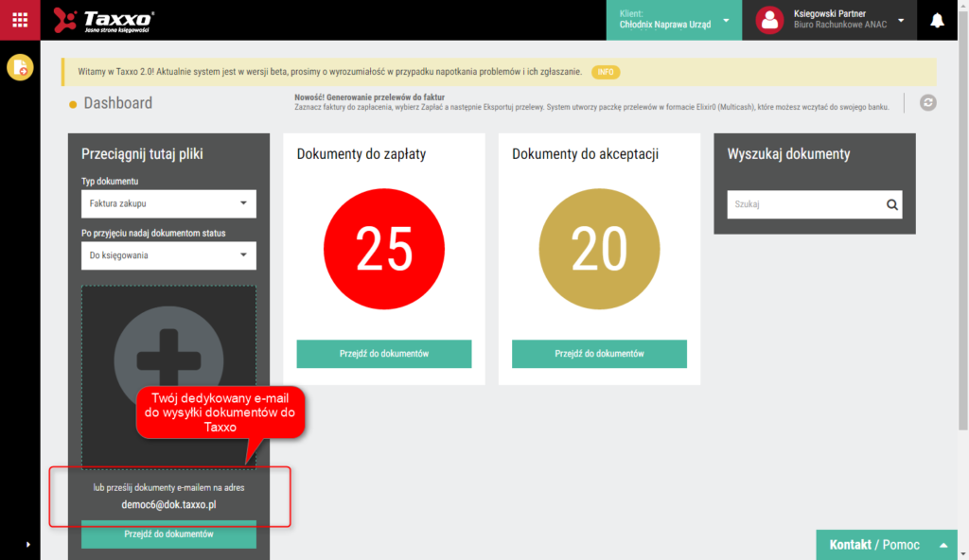Screen dimensions: 969x560
Task: Open the status dropdown Do księgowania
Action: 168,255
